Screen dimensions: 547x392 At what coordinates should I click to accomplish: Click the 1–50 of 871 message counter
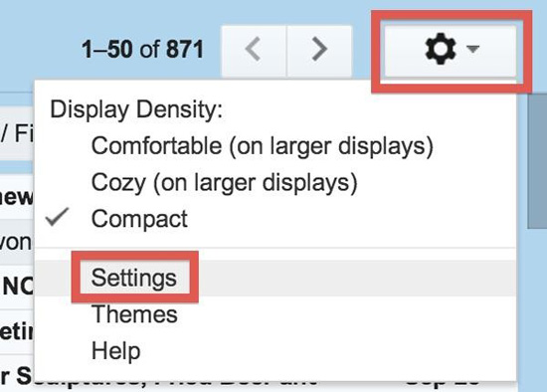[x=142, y=49]
